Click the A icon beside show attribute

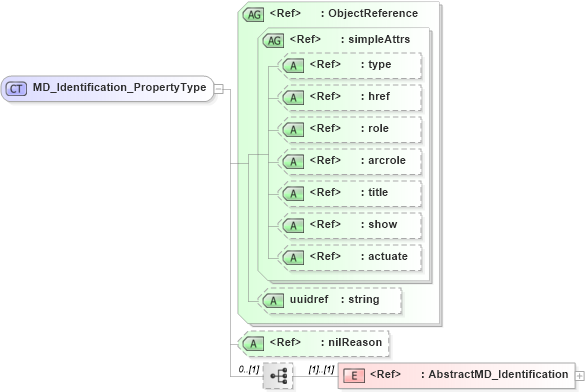293,226
